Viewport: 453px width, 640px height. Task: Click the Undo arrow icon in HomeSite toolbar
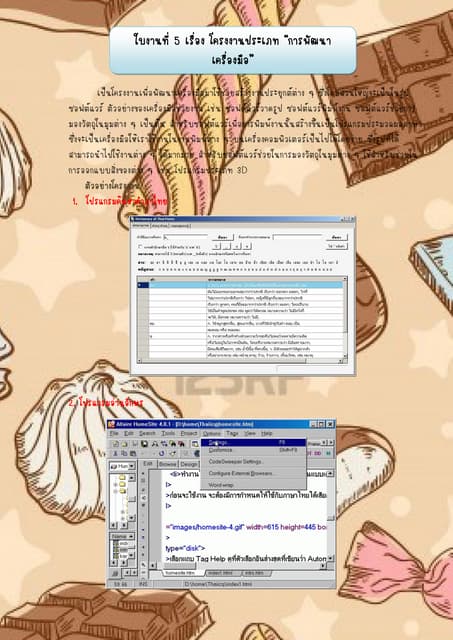[162, 453]
